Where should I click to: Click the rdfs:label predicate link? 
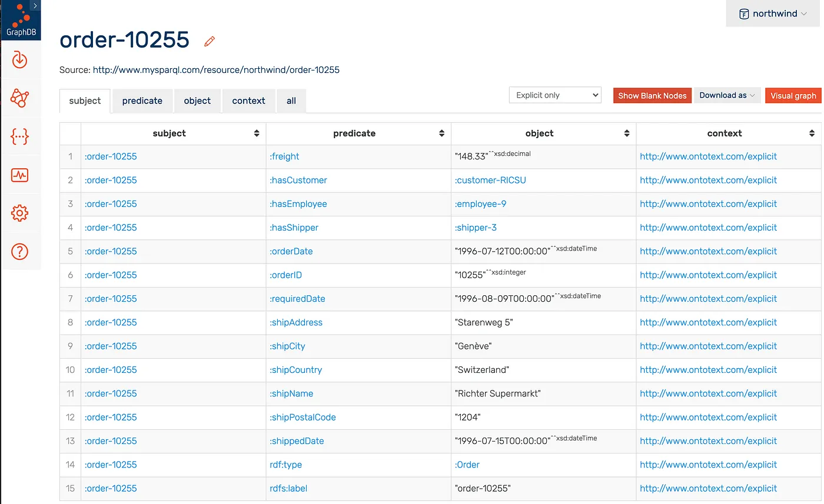(x=288, y=488)
